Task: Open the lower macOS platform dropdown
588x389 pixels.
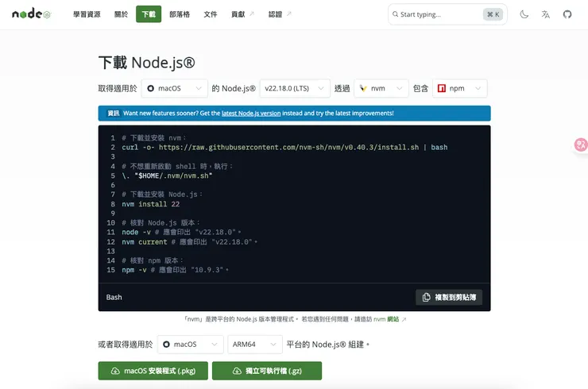Action: click(190, 344)
